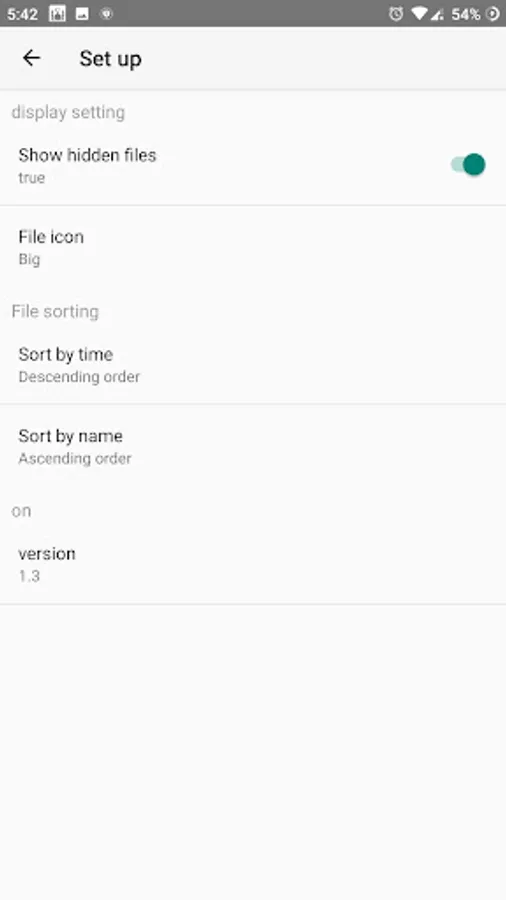Tap the version 1.3 entry
This screenshot has height=900, width=506.
253,564
